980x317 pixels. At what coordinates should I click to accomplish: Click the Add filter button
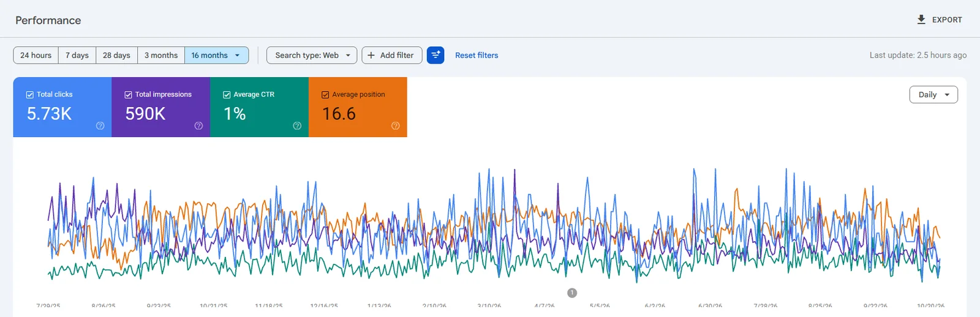coord(392,55)
